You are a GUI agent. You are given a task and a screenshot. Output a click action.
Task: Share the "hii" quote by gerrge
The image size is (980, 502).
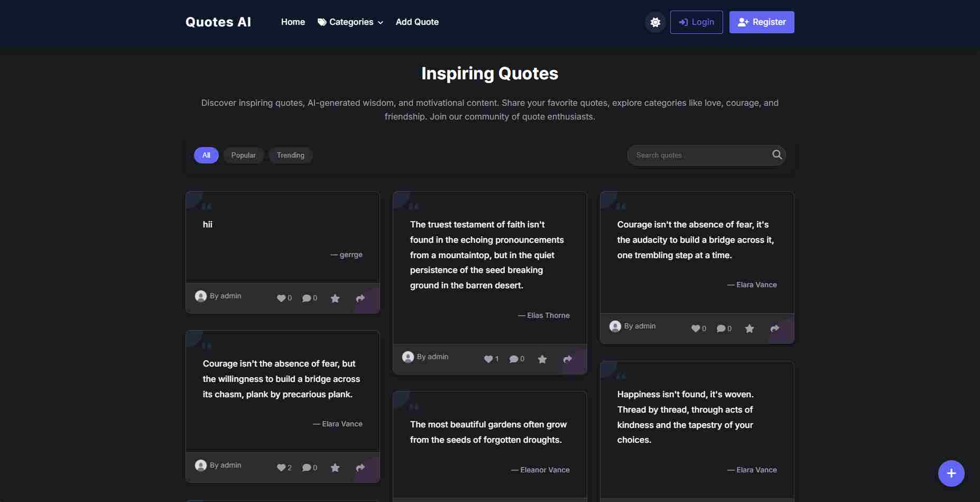(360, 298)
